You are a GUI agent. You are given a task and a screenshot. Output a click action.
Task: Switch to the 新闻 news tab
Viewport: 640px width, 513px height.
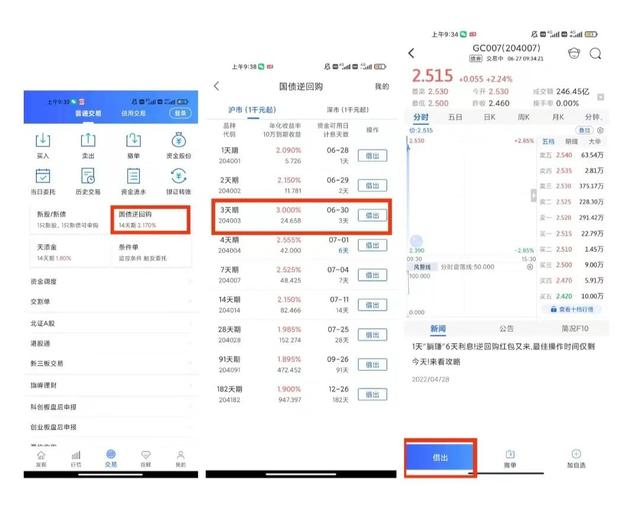[x=438, y=329]
